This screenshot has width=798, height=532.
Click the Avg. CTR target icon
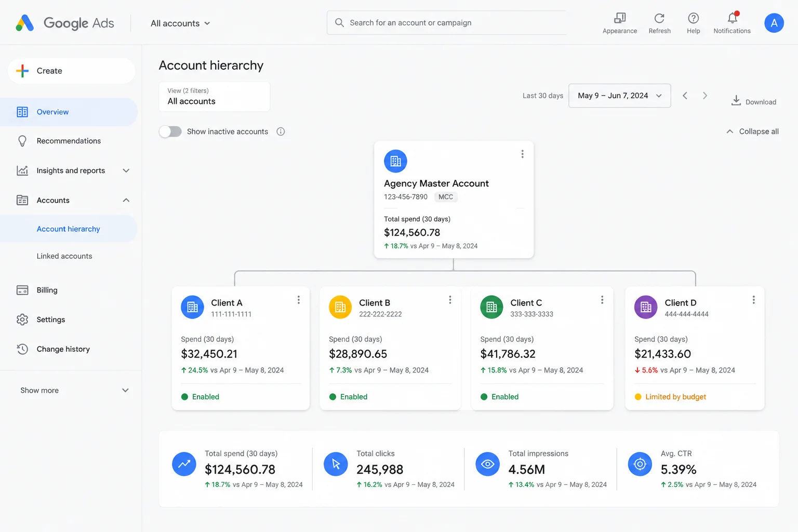click(x=640, y=464)
